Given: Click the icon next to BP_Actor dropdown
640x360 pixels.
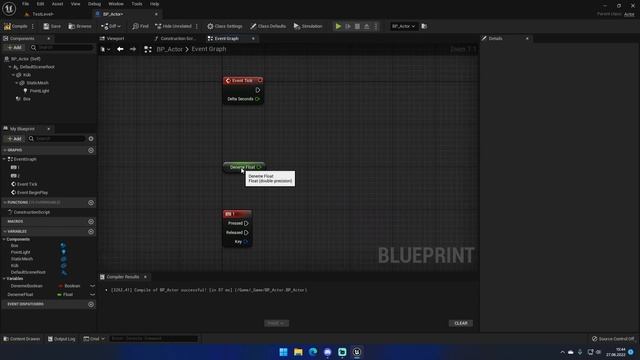Looking at the screenshot, I should (424, 26).
